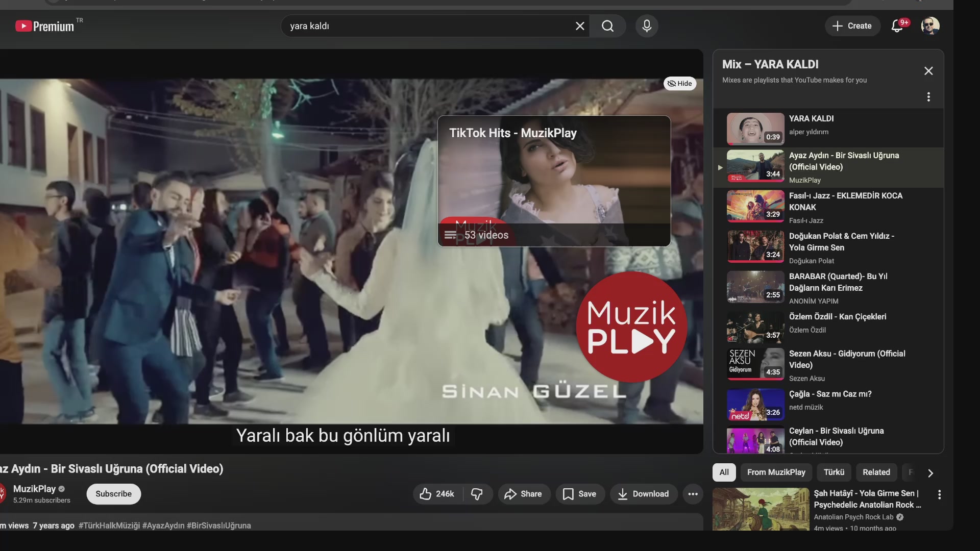Viewport: 980px width, 551px height.
Task: Clear the search box with the X icon
Action: (580, 26)
